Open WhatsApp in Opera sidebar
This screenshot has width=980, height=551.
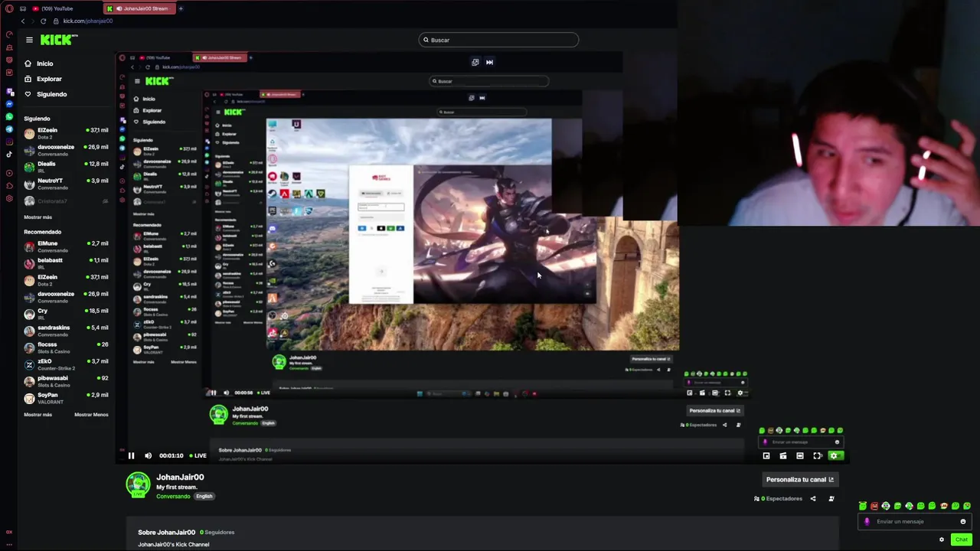point(9,117)
